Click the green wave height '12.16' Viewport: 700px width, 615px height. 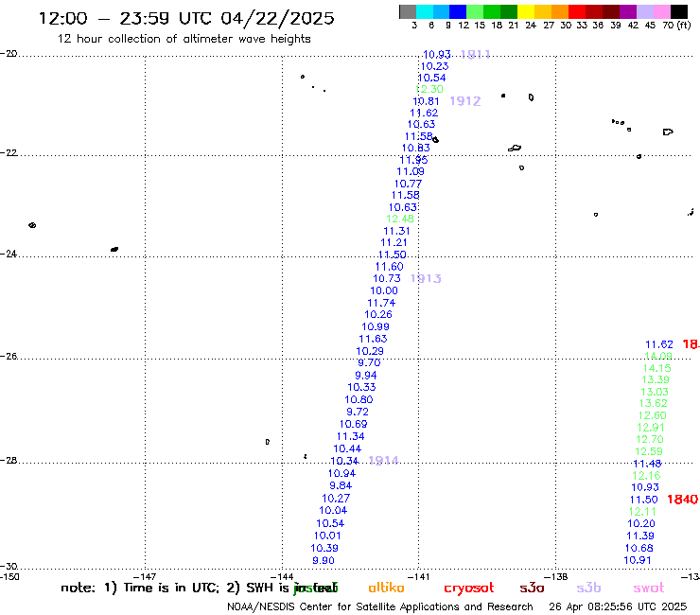point(646,476)
